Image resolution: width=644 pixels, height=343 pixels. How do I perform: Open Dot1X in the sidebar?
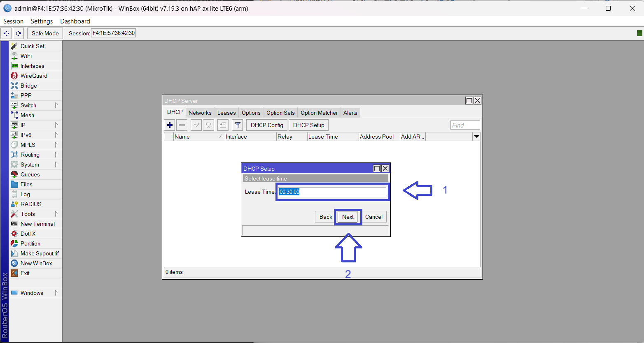(28, 234)
